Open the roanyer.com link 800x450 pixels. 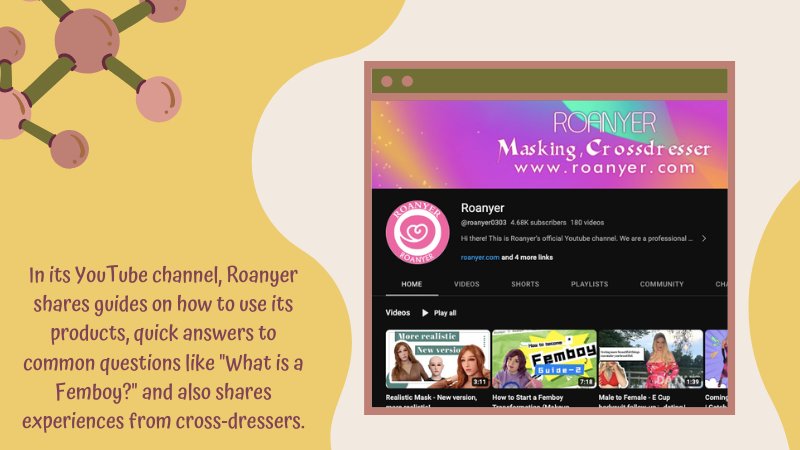(479, 257)
